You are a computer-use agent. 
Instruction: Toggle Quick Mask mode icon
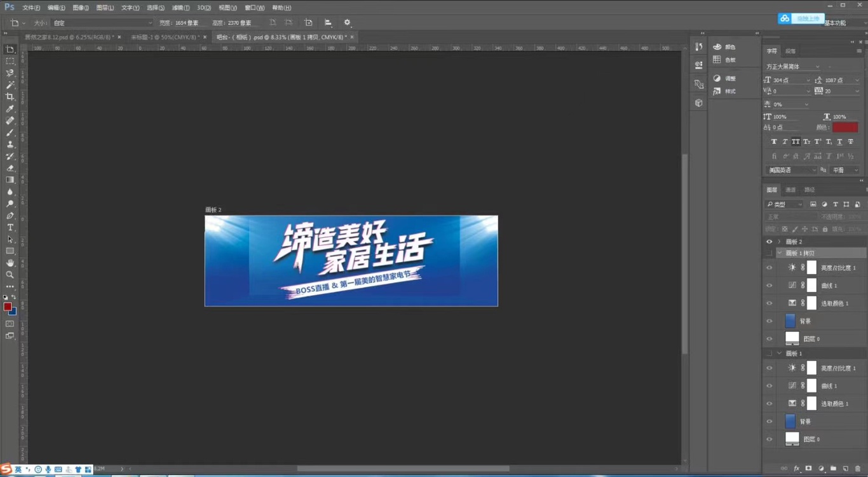pos(10,324)
